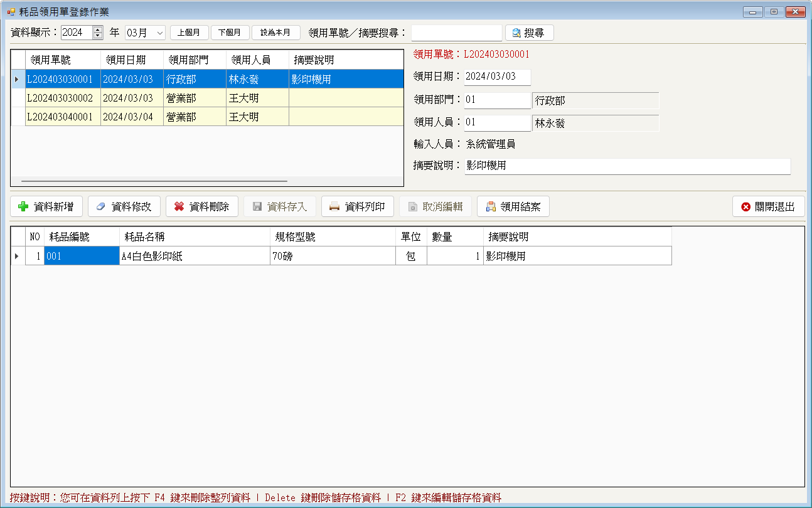Click the red X icon on 資料刪除
This screenshot has width=812, height=508.
click(x=179, y=207)
